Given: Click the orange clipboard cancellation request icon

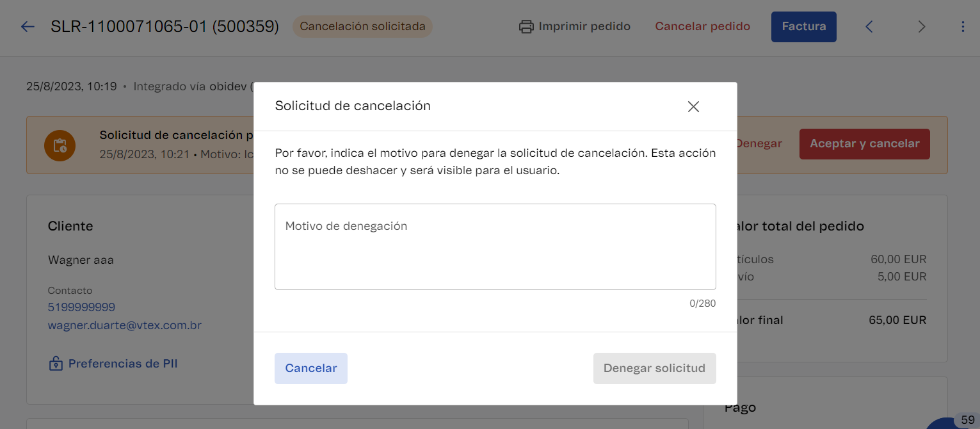Looking at the screenshot, I should tap(60, 145).
